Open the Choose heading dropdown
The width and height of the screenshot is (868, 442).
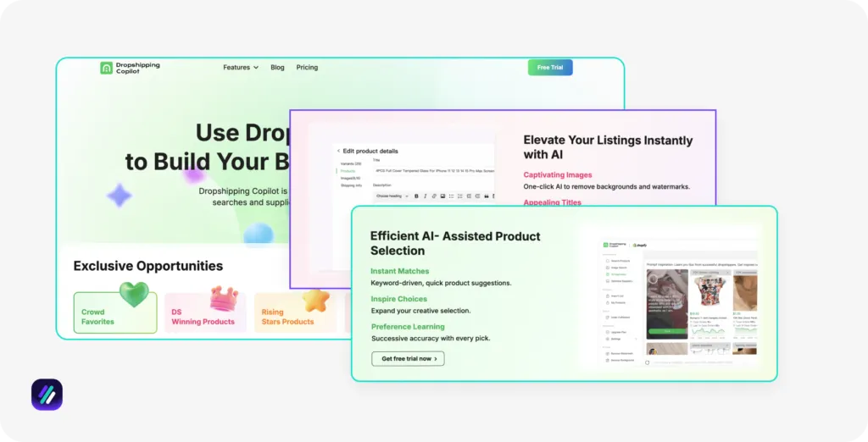[392, 196]
